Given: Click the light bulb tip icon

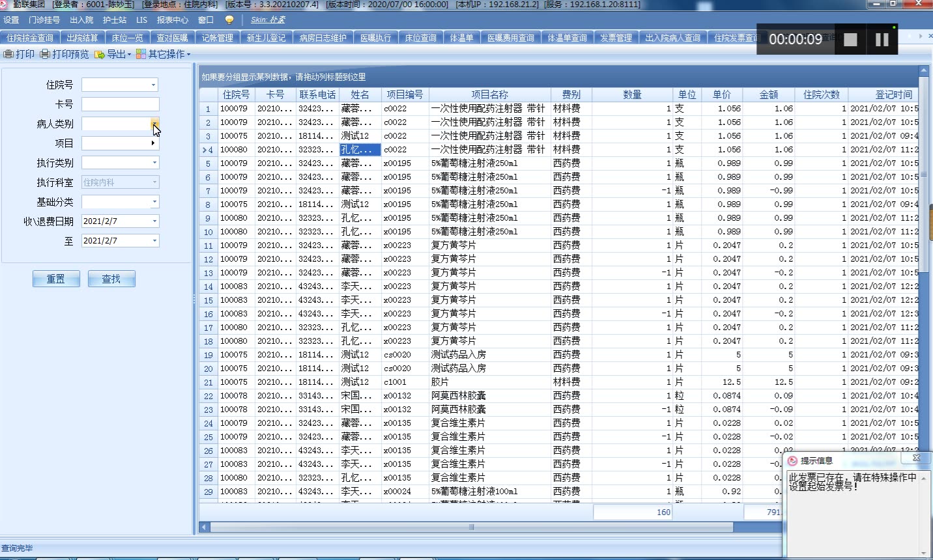Looking at the screenshot, I should 229,20.
